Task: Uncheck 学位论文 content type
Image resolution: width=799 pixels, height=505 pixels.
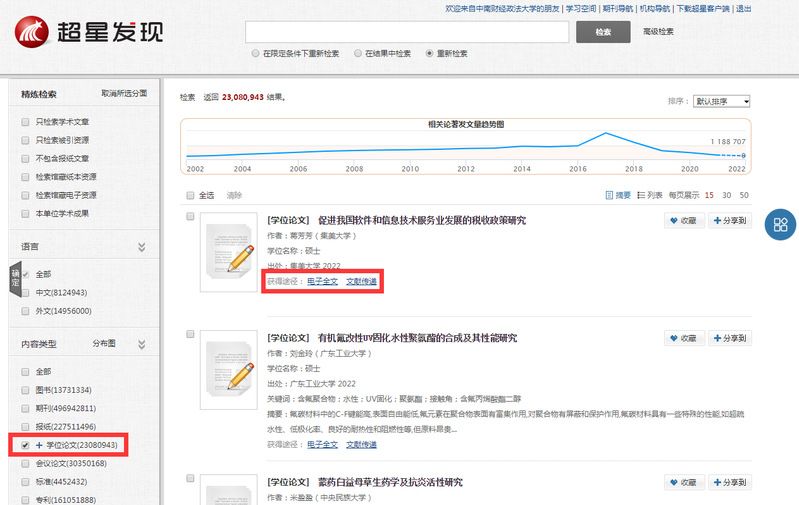Action: coord(26,444)
